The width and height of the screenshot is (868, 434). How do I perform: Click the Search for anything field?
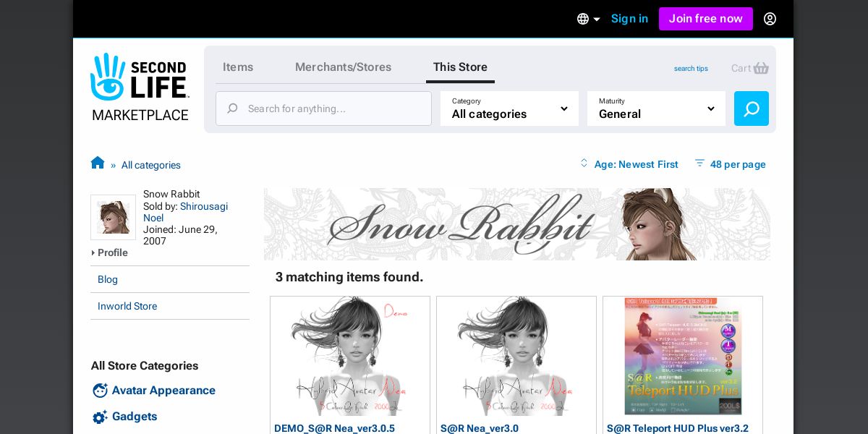(x=323, y=109)
